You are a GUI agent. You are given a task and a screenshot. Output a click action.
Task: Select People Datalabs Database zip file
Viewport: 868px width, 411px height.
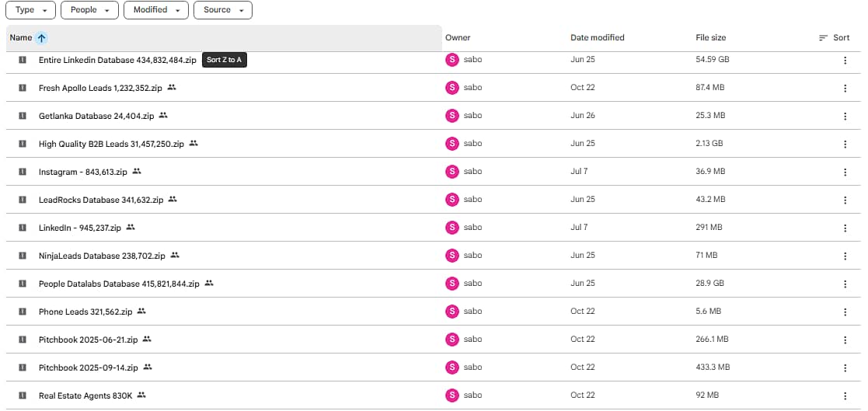tap(119, 284)
